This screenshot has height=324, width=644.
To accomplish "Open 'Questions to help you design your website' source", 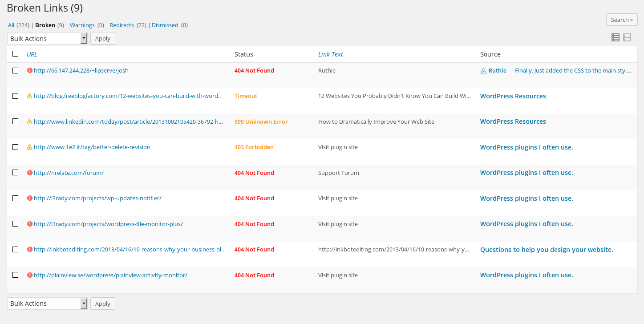I will [x=547, y=250].
